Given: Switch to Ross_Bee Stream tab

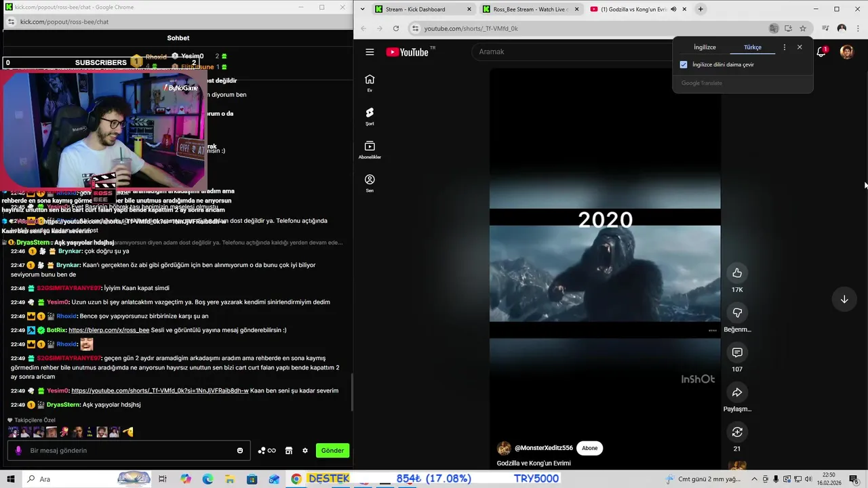Looking at the screenshot, I should [531, 9].
